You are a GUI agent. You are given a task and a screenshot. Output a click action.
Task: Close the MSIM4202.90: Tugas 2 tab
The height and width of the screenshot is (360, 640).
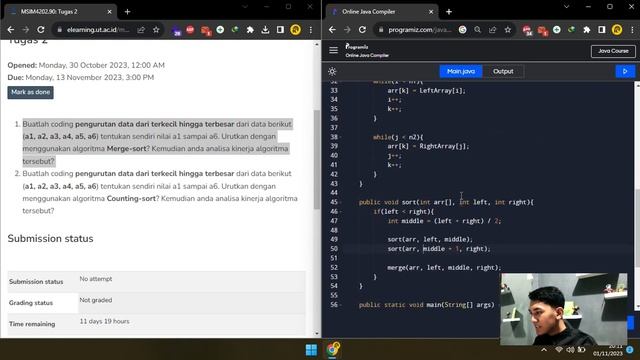[109, 12]
